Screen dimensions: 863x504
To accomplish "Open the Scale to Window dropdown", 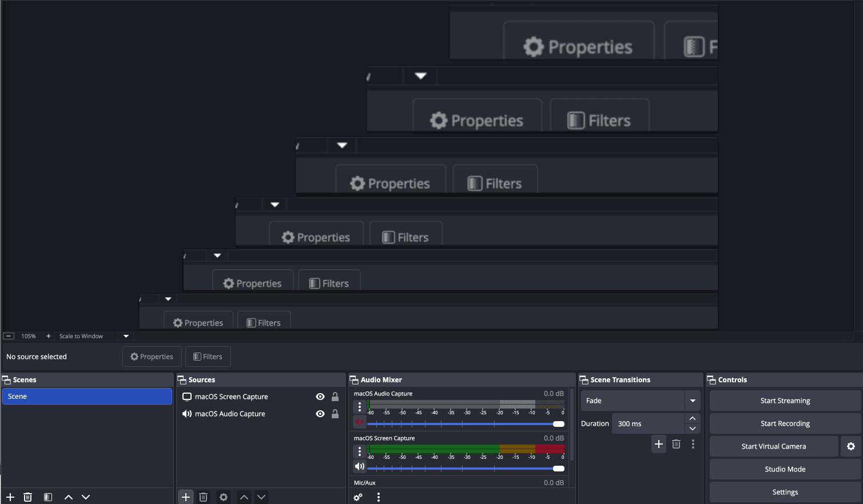I will tap(125, 335).
